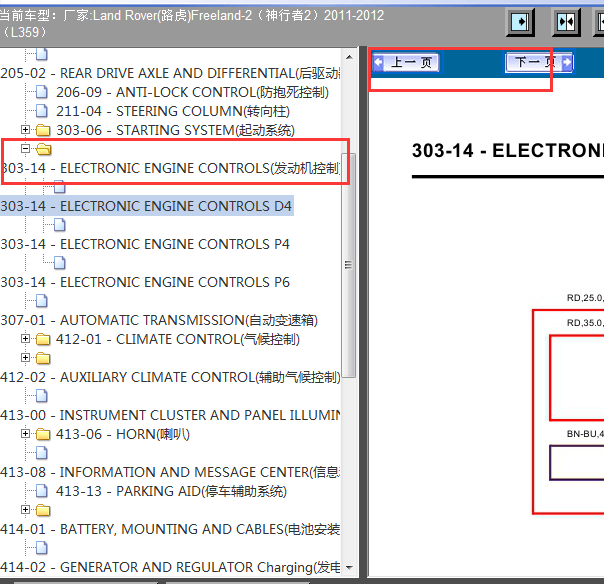Click the document icon beside 211-04 Steering Column

tap(42, 111)
